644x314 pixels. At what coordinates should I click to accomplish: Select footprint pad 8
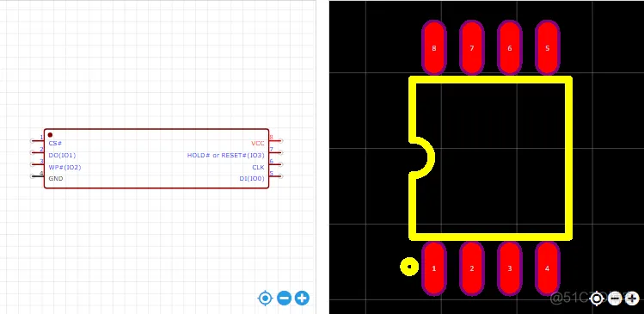[x=434, y=48]
